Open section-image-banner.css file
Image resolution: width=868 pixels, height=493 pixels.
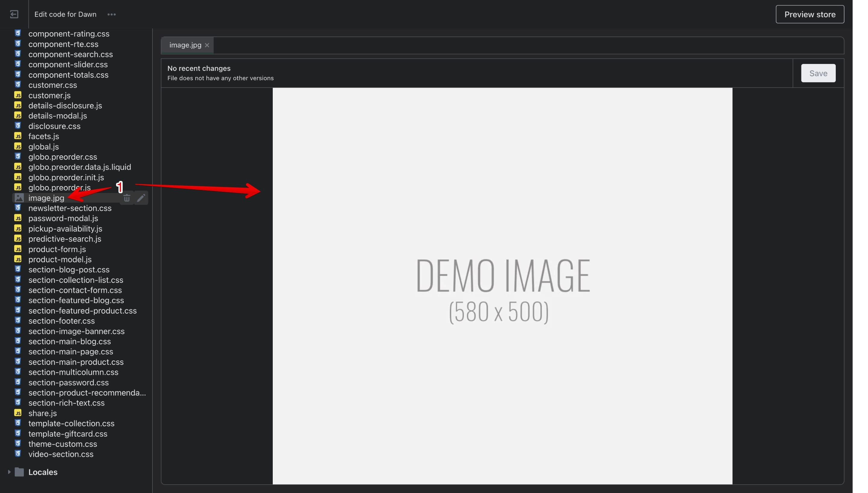(x=76, y=331)
